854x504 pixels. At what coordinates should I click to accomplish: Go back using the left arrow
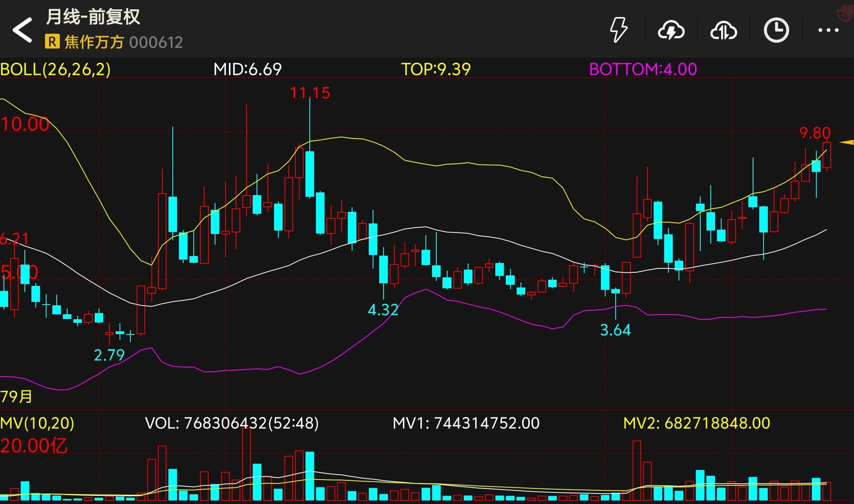click(x=22, y=30)
